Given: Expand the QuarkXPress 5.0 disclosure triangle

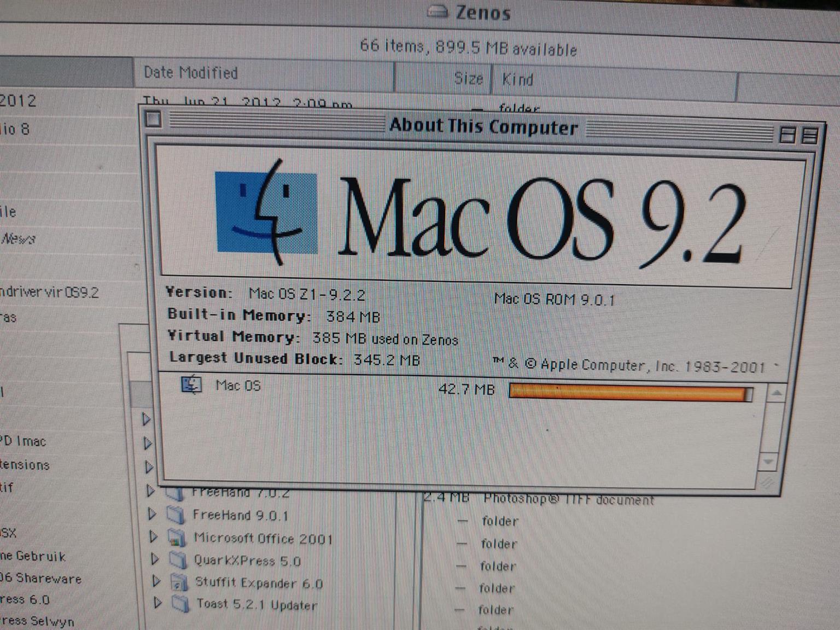Looking at the screenshot, I should click(155, 559).
